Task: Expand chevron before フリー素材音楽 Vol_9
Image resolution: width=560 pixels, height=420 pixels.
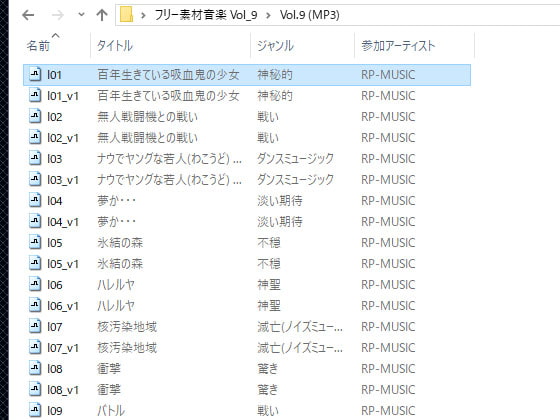Action: click(x=144, y=15)
